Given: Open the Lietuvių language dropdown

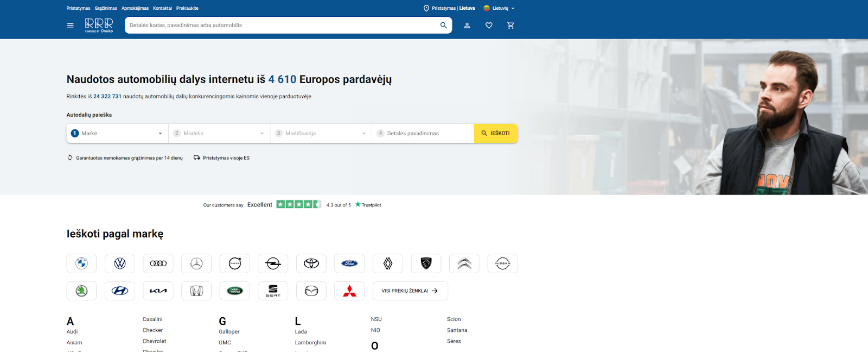Looking at the screenshot, I should [x=499, y=8].
